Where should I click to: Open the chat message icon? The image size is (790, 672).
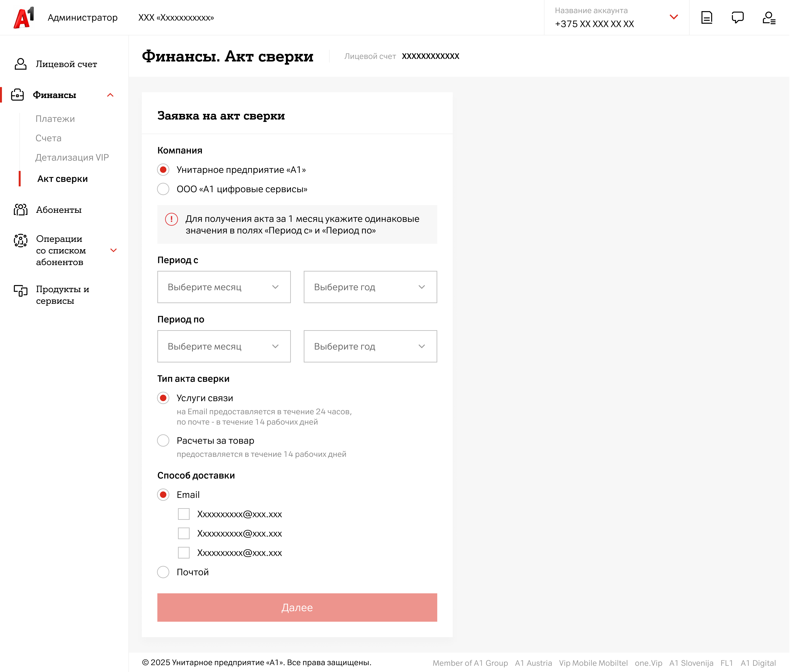pyautogui.click(x=737, y=18)
